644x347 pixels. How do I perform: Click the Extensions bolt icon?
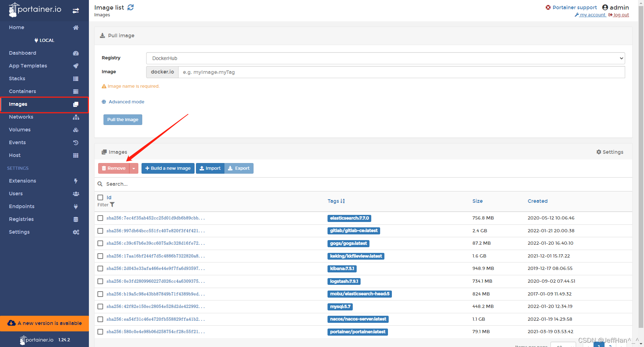click(76, 181)
